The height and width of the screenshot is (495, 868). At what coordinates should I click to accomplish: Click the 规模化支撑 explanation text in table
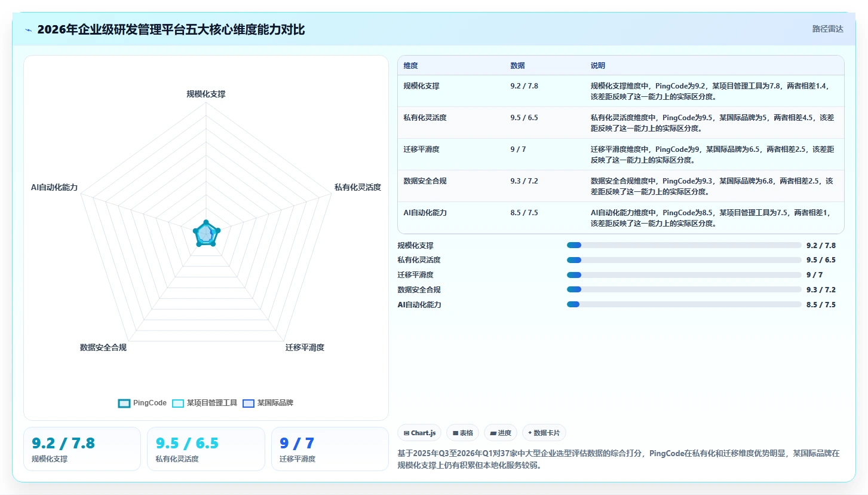[710, 91]
